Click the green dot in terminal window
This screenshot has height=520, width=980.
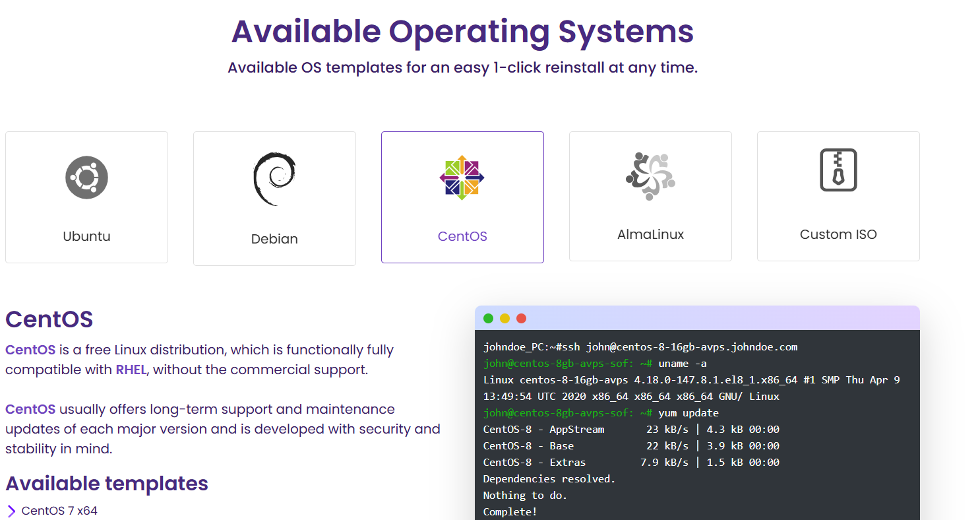tap(489, 318)
